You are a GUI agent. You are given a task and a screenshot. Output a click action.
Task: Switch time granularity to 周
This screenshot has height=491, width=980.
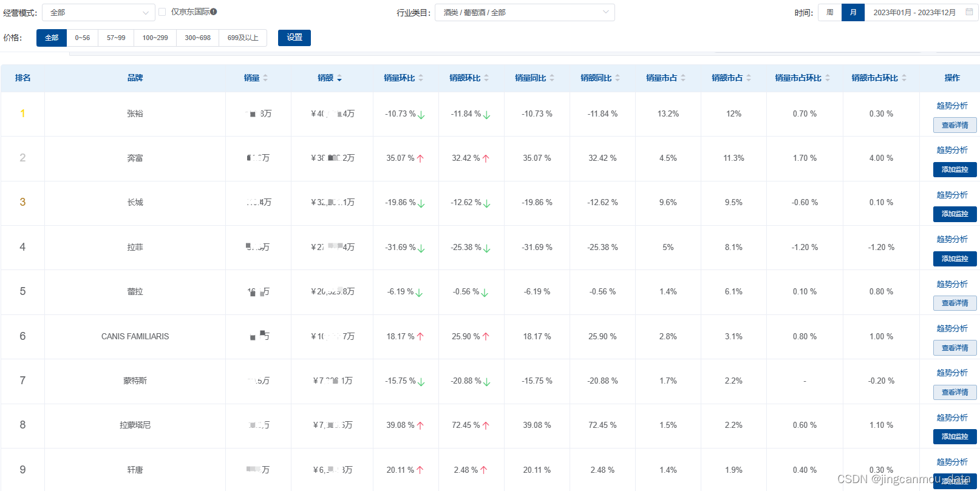830,12
